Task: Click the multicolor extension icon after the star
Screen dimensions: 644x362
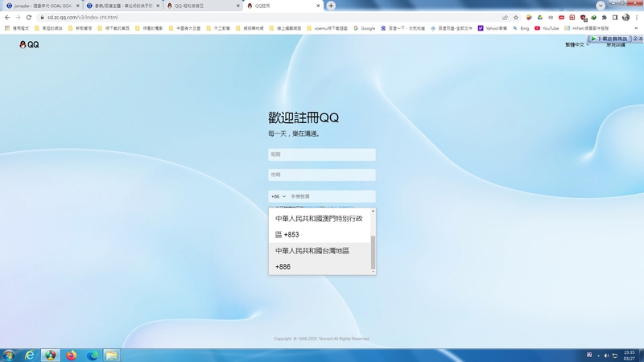Action: [529, 17]
